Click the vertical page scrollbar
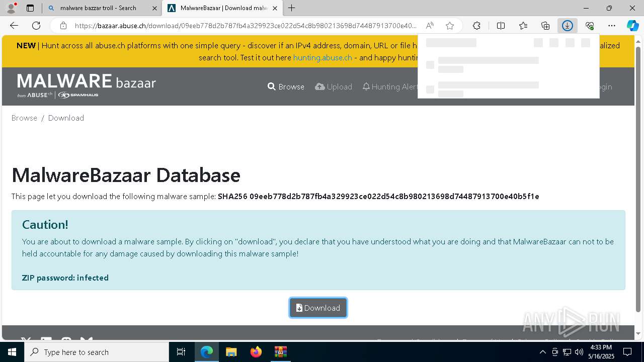The height and width of the screenshot is (362, 644). (638, 178)
